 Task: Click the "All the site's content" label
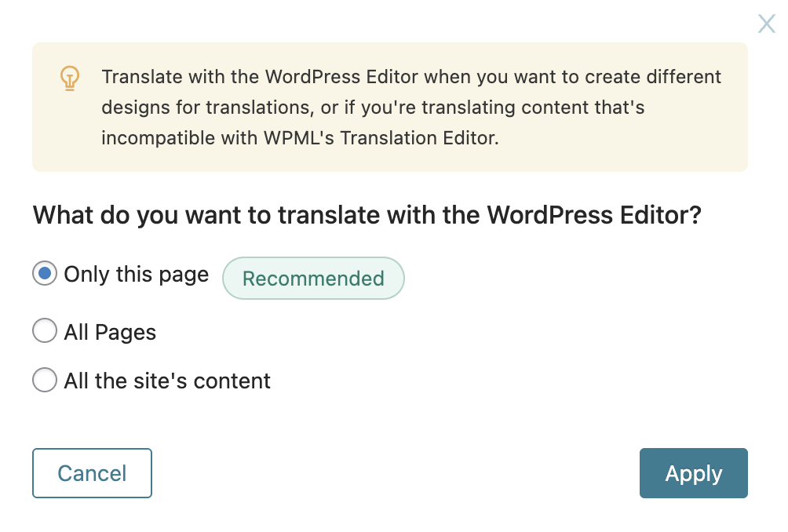167,381
